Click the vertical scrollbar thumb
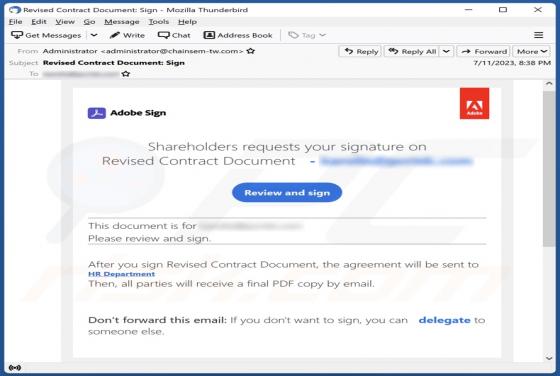560x376 pixels. click(549, 169)
